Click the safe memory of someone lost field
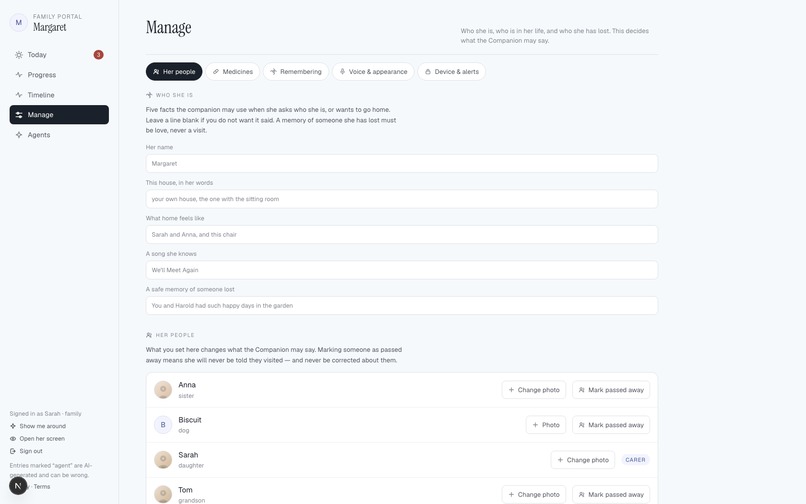 401,305
